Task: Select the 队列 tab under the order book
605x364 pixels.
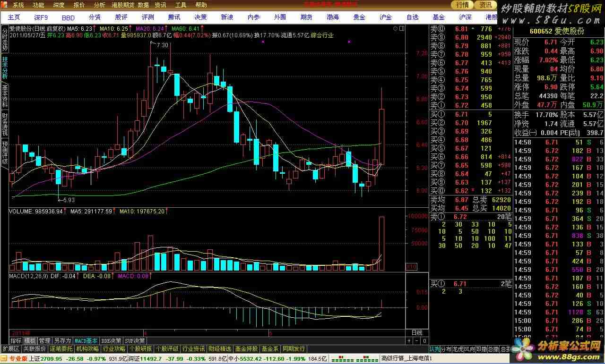Action: [435, 349]
